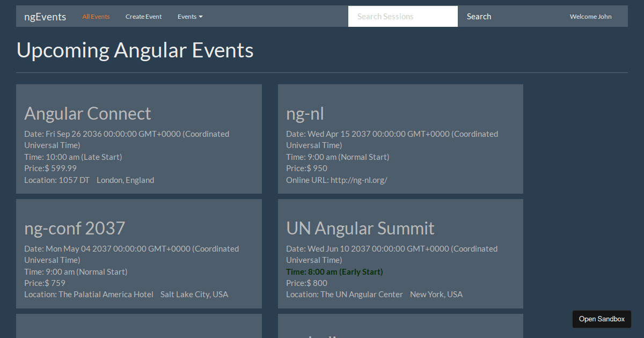
Task: Click the green Early Start time text
Action: pyautogui.click(x=334, y=271)
